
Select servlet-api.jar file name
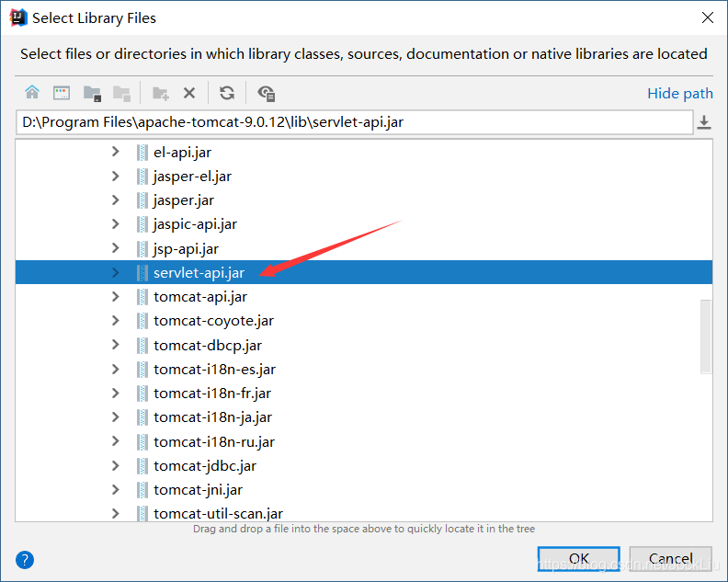[x=199, y=273]
